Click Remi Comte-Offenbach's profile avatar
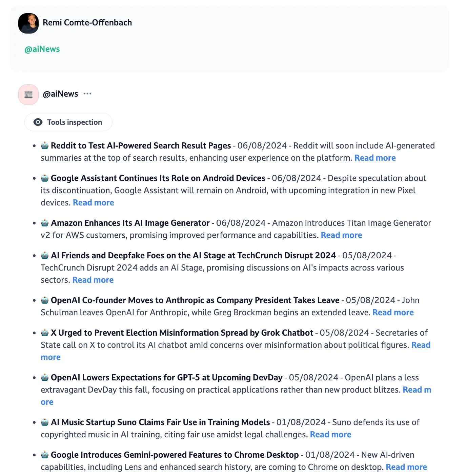Viewport: 467px width, 476px height. click(28, 23)
